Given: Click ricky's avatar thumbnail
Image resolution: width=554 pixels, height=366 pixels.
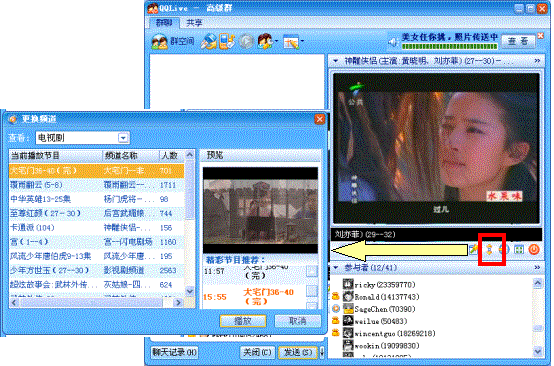Looking at the screenshot, I should pos(348,284).
